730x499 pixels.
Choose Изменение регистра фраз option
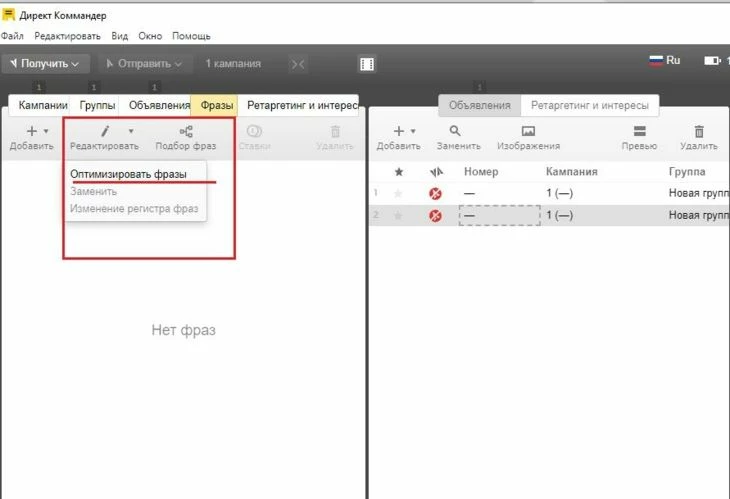[x=134, y=209]
